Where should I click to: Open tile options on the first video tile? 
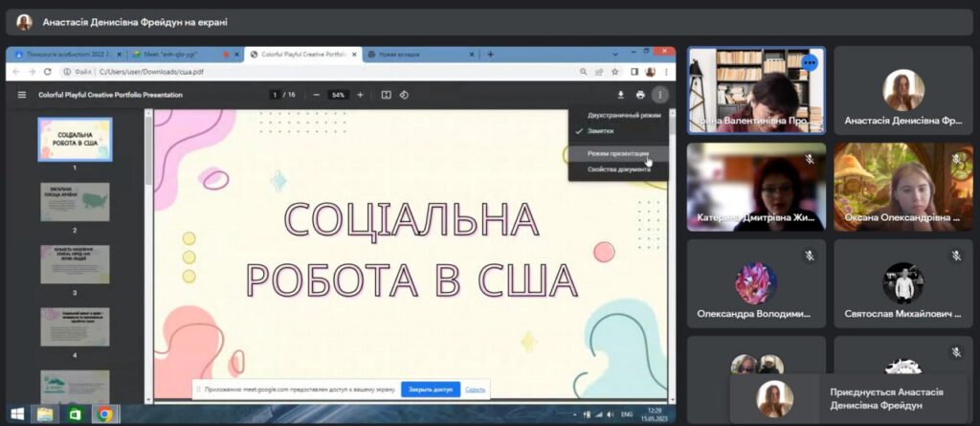pos(810,63)
